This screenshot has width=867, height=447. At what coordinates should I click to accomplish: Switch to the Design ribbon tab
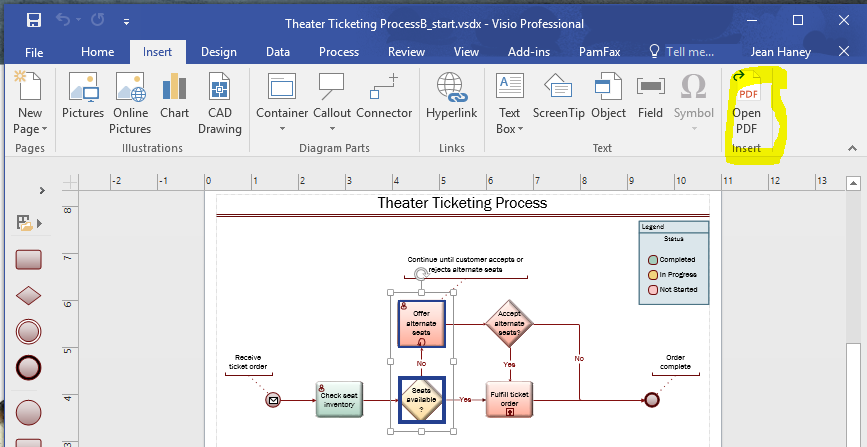coord(218,52)
